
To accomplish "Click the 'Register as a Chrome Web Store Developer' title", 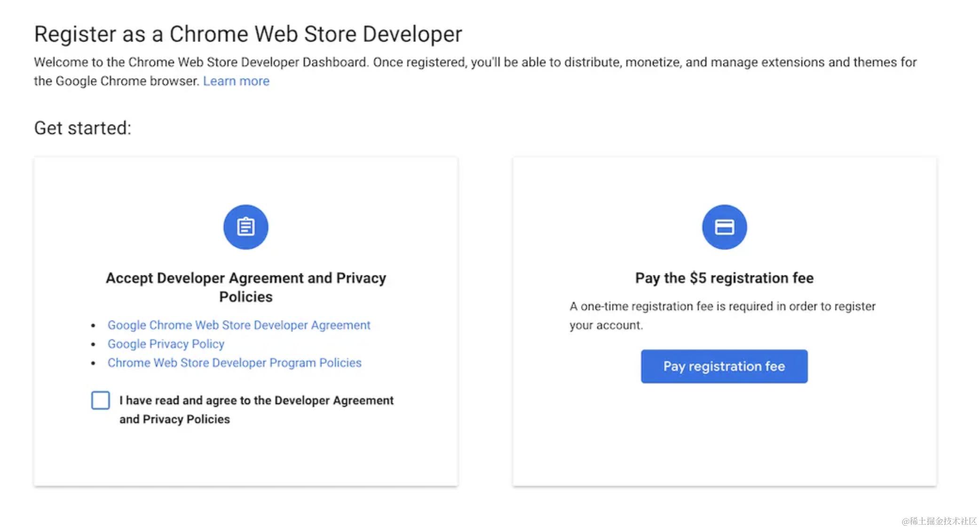I will pyautogui.click(x=248, y=34).
